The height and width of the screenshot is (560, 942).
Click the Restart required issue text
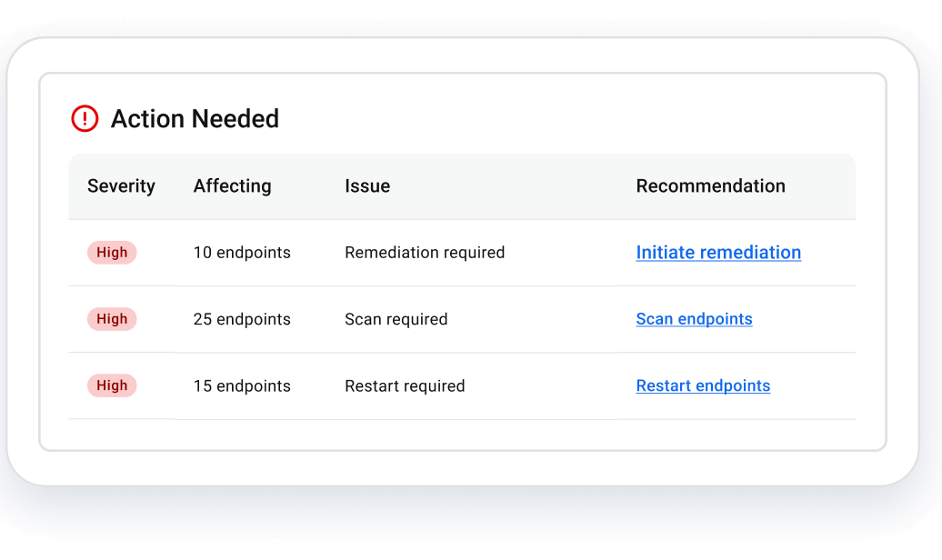(405, 385)
